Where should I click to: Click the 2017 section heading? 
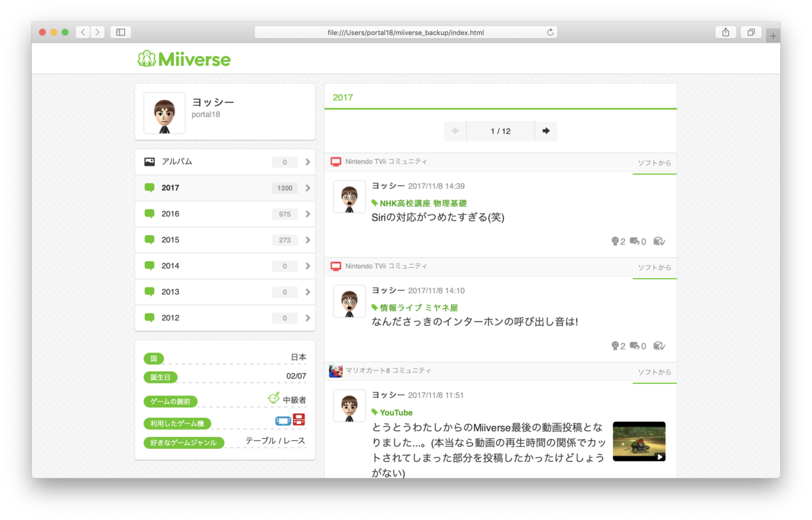point(343,97)
